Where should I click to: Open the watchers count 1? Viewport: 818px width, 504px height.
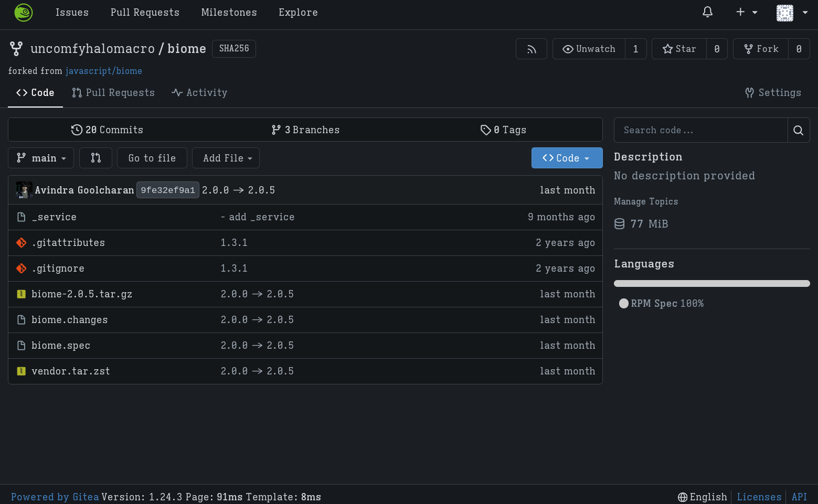(x=635, y=49)
